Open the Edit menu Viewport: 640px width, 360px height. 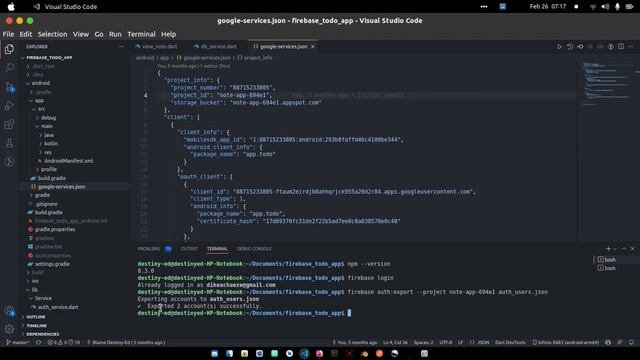pyautogui.click(x=25, y=34)
